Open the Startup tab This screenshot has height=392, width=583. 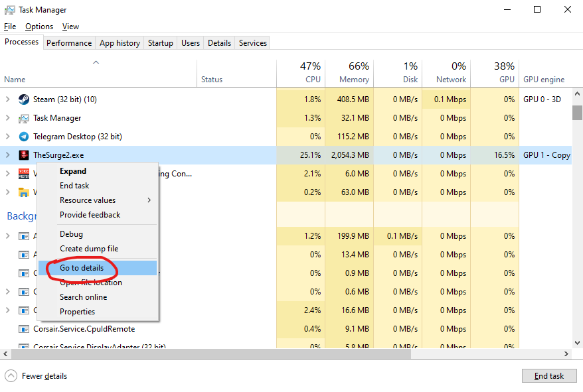pyautogui.click(x=160, y=43)
